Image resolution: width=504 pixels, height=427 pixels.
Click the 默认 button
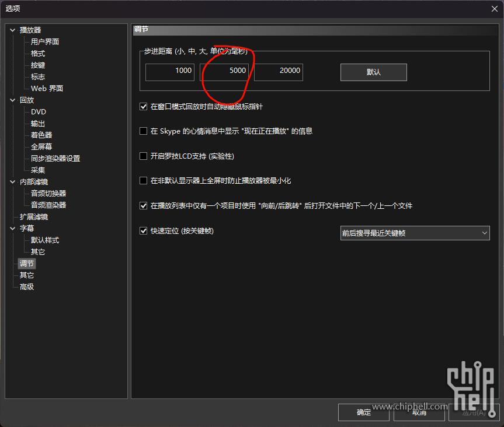[374, 72]
